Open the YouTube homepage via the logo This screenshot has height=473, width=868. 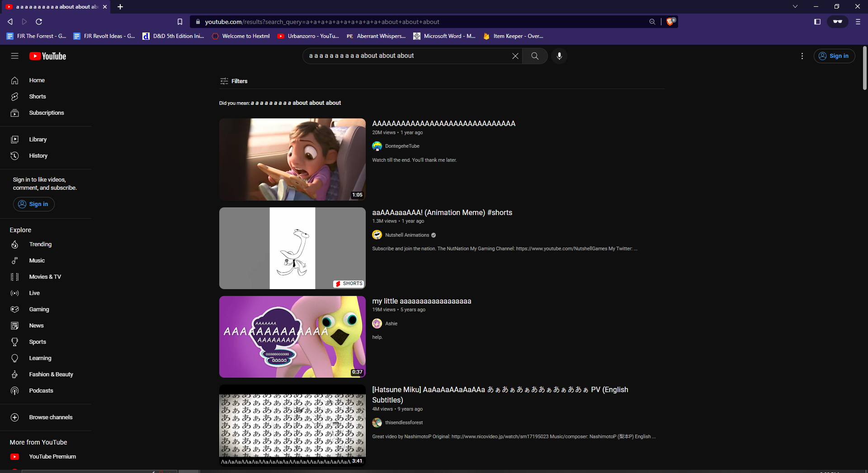click(x=47, y=56)
